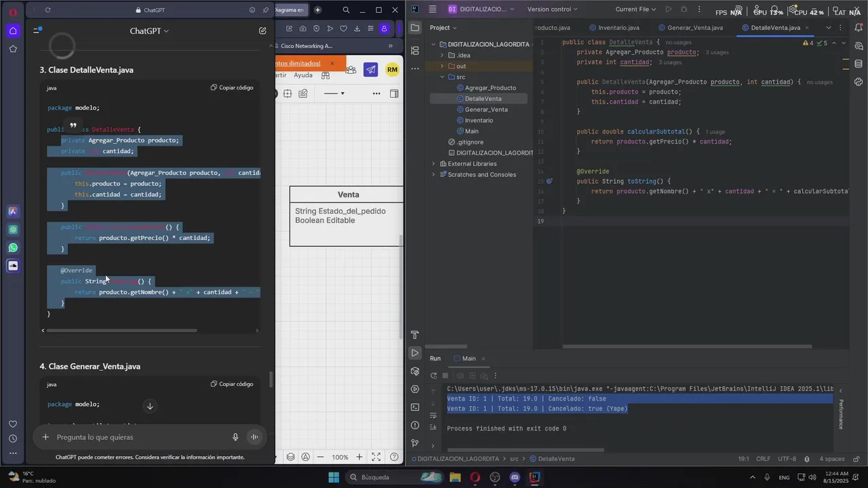
Task: Open ChatGPT in the Opera sidebar
Action: pyautogui.click(x=13, y=230)
